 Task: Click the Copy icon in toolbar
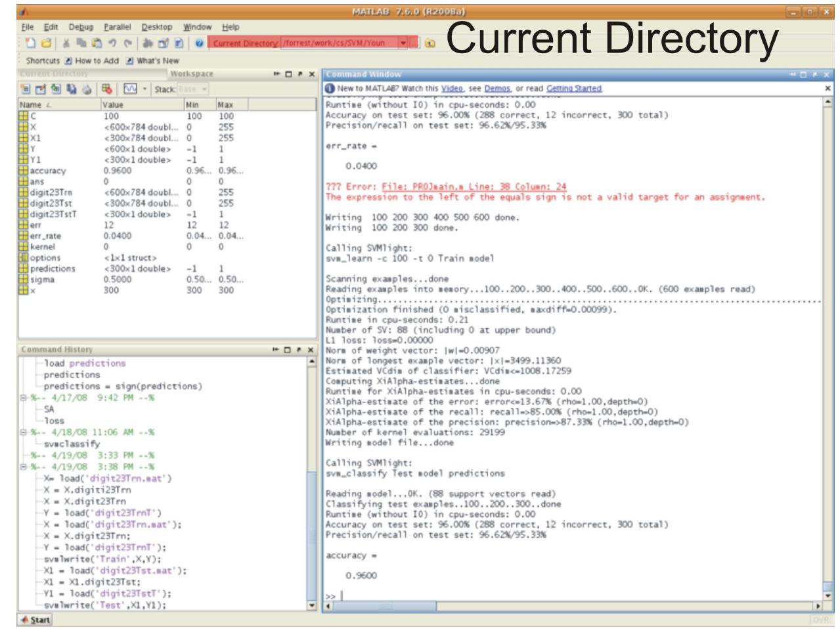pos(82,43)
